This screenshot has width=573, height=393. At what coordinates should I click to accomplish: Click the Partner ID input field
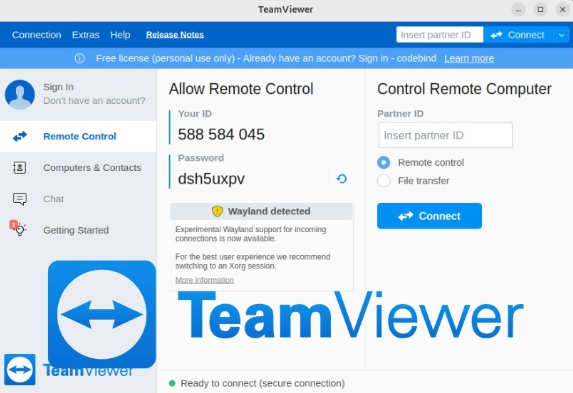point(445,135)
